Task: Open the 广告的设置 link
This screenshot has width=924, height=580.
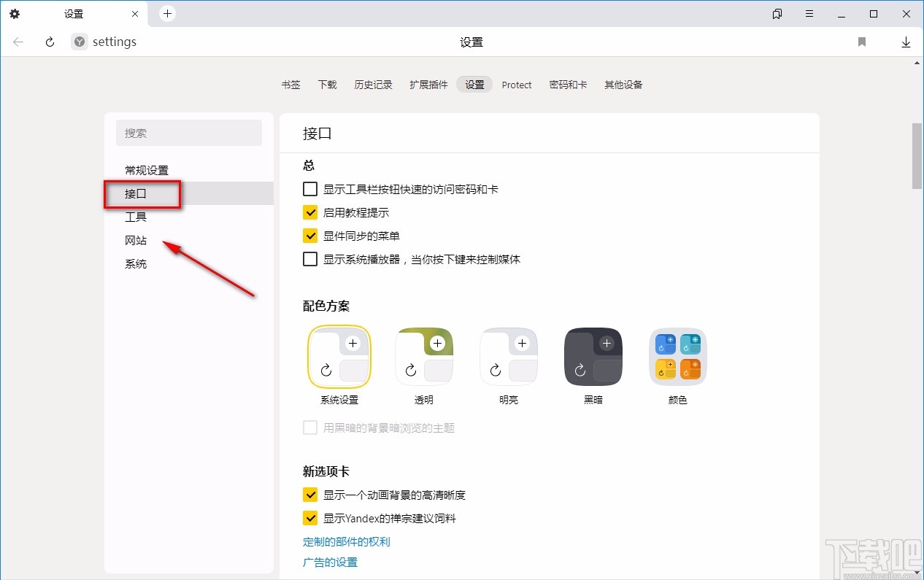Action: tap(330, 562)
